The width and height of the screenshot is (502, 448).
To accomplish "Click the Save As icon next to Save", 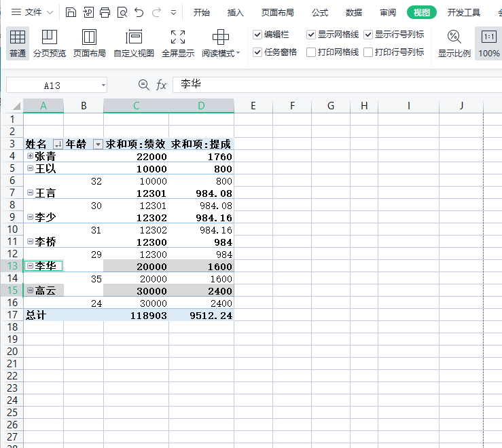I will pyautogui.click(x=88, y=12).
